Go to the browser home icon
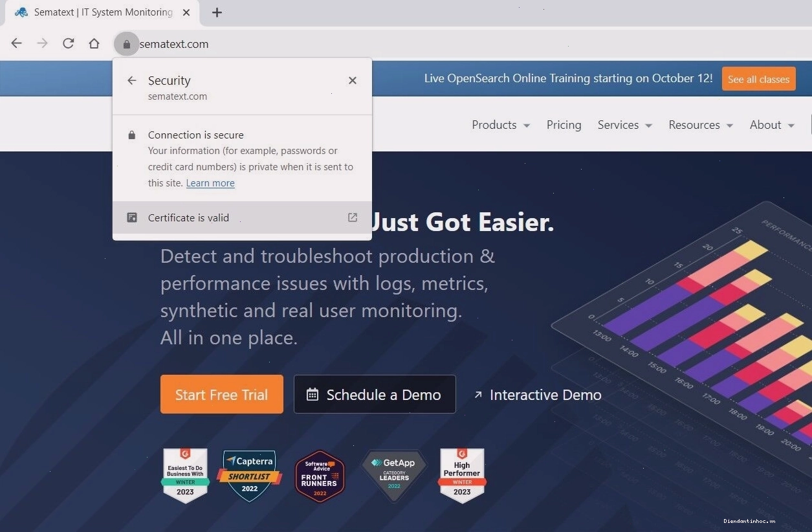This screenshot has width=812, height=532. (94, 43)
